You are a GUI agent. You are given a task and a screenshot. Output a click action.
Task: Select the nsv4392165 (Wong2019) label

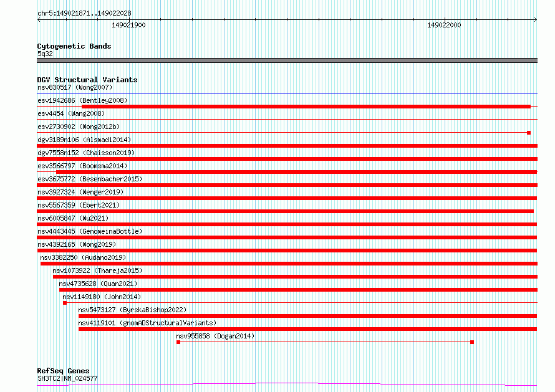pos(77,244)
